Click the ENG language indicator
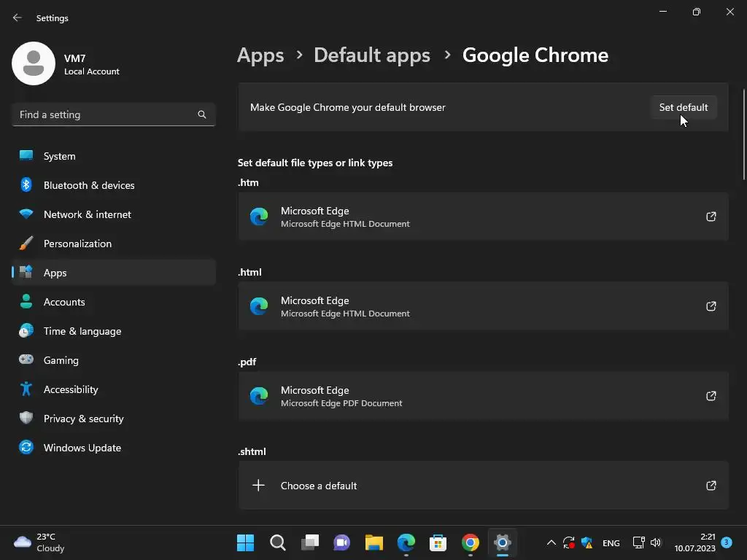 (611, 542)
